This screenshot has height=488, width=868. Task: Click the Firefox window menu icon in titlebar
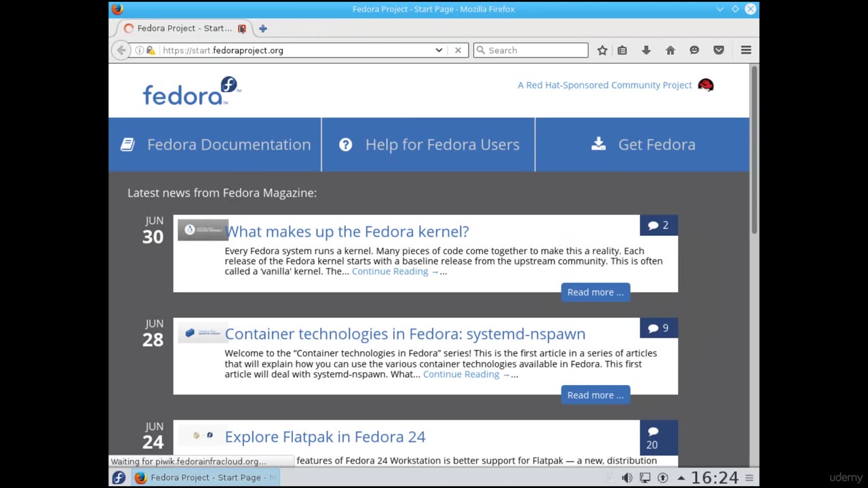(117, 9)
